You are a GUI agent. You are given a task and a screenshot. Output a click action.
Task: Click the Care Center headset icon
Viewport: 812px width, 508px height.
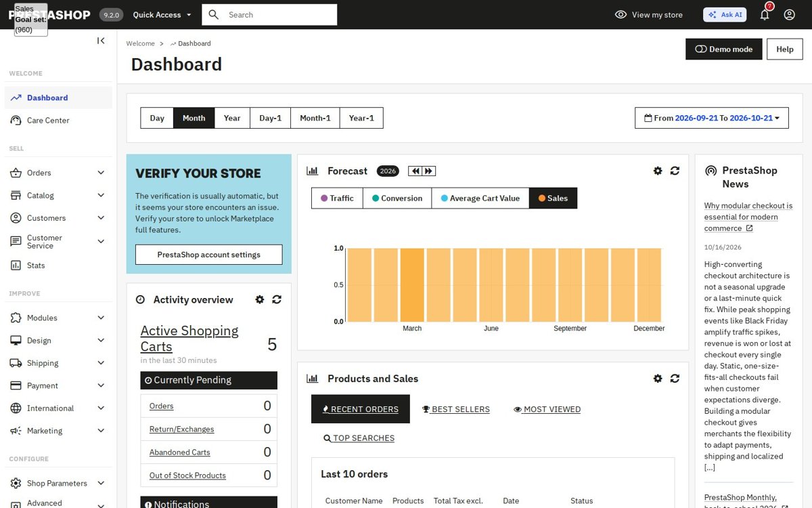(16, 121)
